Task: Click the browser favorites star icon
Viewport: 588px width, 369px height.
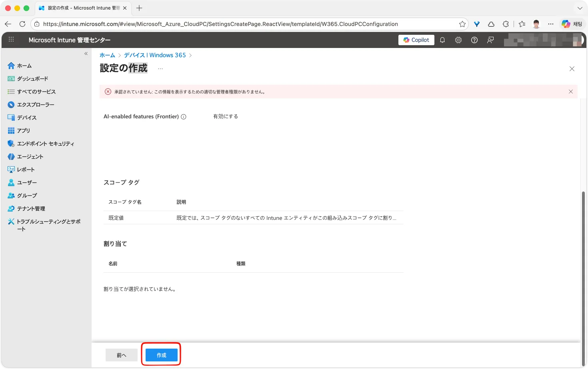Action: tap(462, 24)
